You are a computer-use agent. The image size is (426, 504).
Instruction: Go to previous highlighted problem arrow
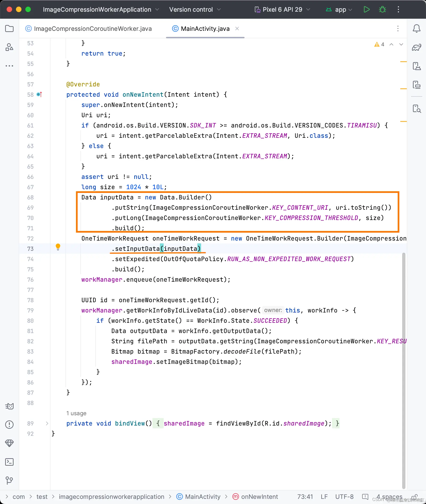391,44
